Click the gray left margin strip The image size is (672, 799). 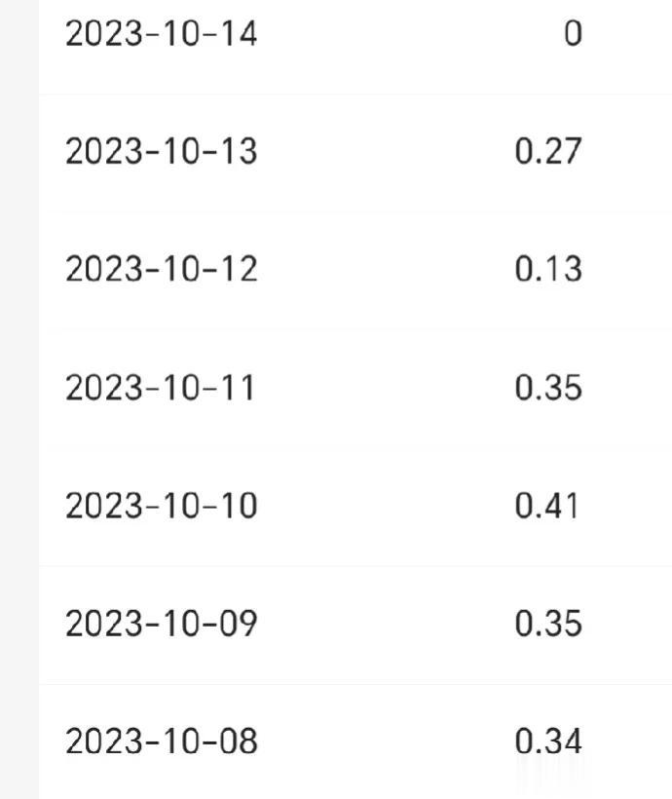coord(19,399)
